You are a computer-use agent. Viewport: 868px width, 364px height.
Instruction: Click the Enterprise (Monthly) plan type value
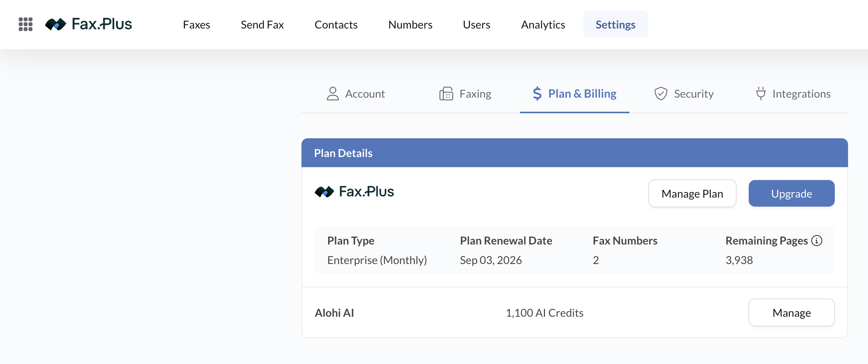point(377,260)
